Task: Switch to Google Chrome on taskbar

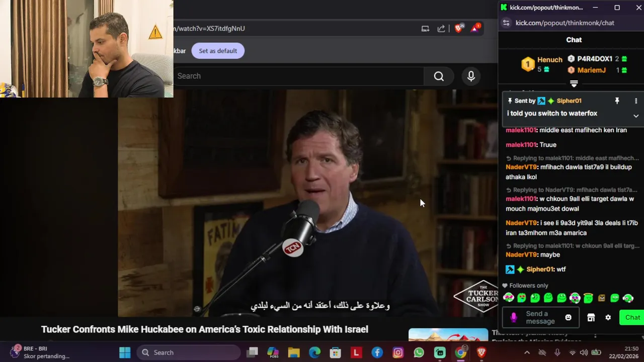Action: tap(460, 352)
